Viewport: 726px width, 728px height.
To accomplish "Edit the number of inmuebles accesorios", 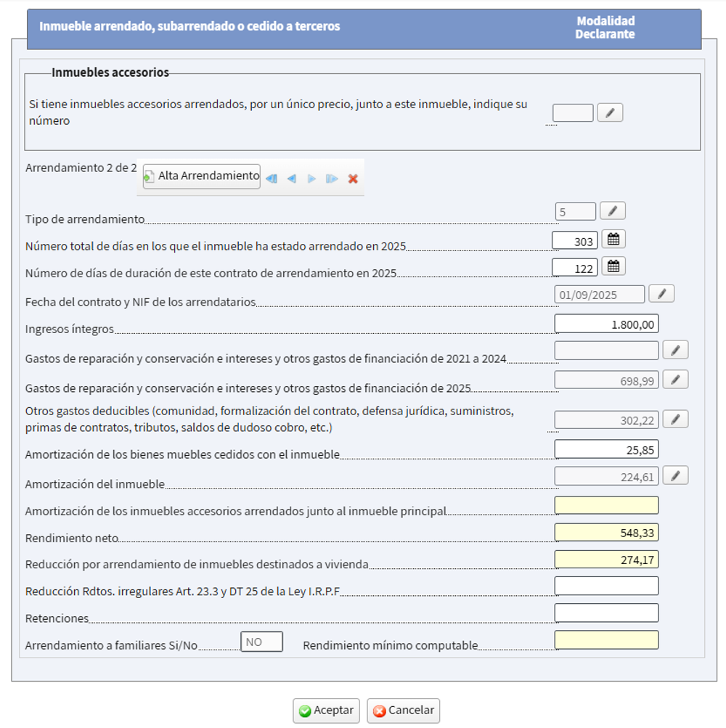I will coord(610,113).
